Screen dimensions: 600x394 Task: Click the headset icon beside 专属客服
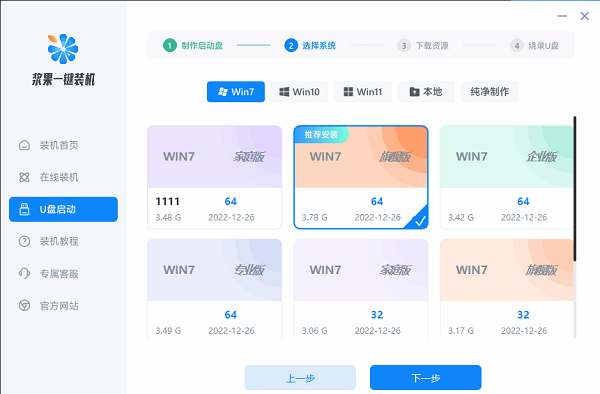point(24,274)
